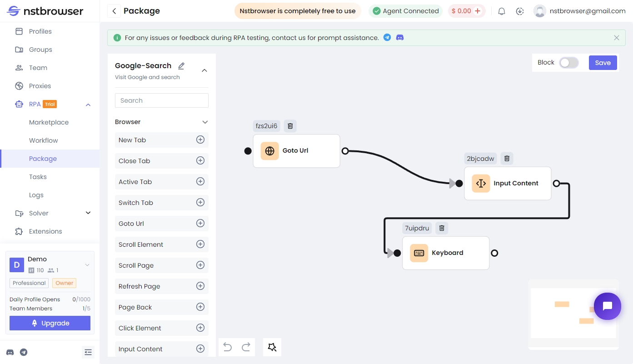Click the Upgrade button

[x=50, y=323]
